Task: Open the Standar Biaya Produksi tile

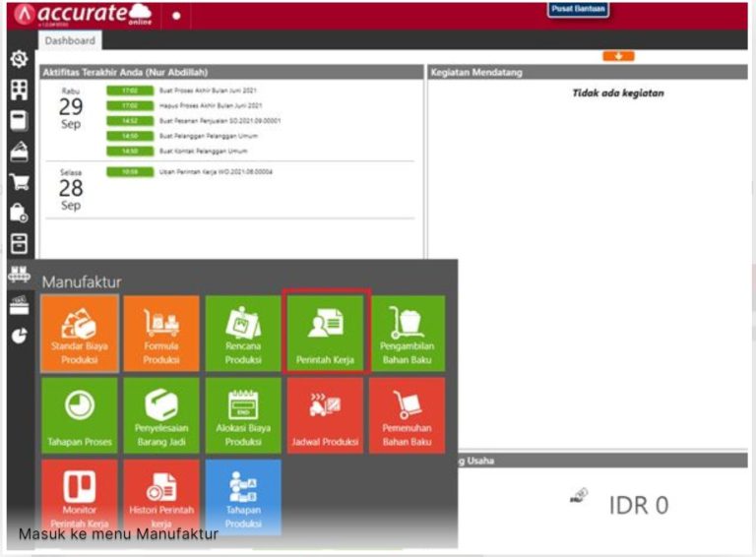Action: coord(80,334)
